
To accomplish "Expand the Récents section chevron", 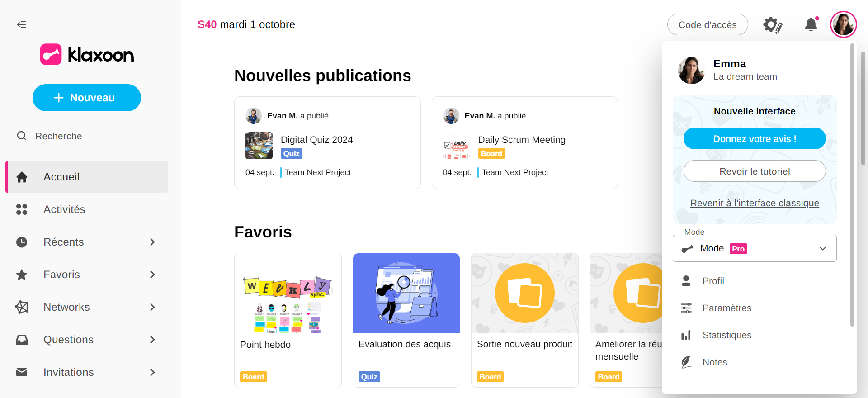I will pyautogui.click(x=152, y=242).
